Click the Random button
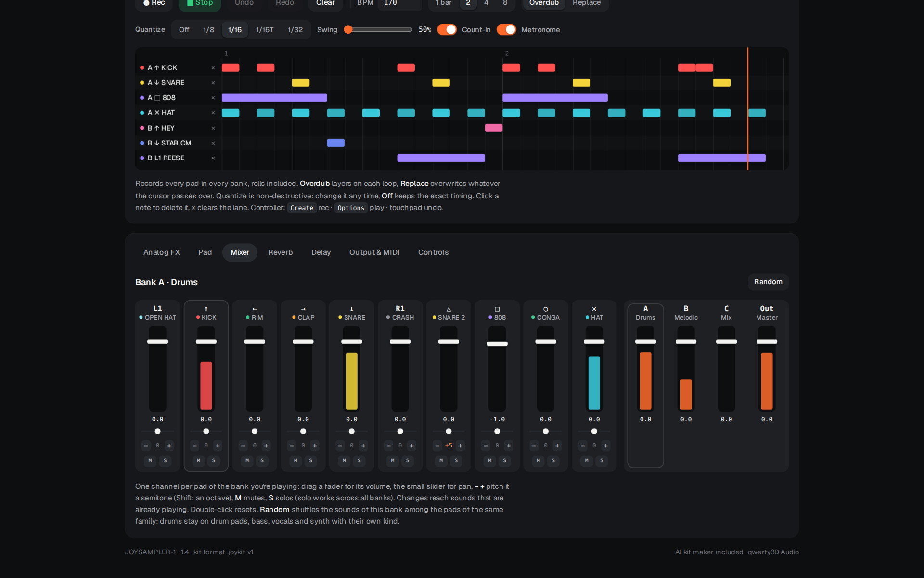The height and width of the screenshot is (578, 924). pyautogui.click(x=768, y=282)
